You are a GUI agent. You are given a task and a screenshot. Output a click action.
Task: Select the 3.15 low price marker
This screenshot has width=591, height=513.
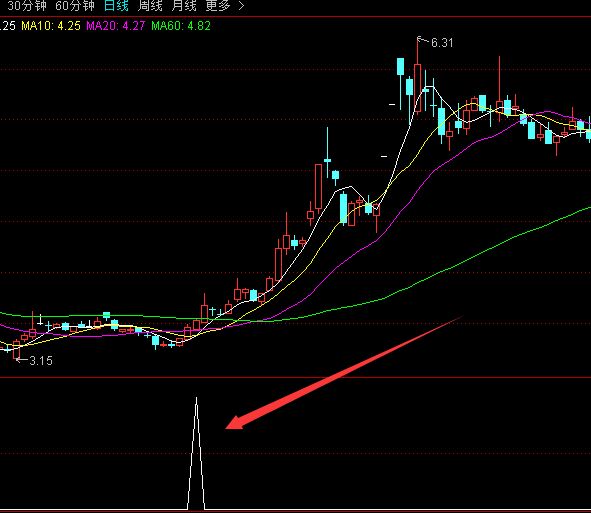pyautogui.click(x=41, y=361)
